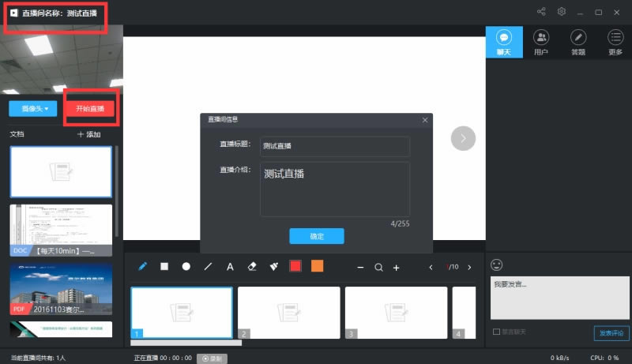
Task: Expand the round right-arrow panel button
Action: (463, 138)
